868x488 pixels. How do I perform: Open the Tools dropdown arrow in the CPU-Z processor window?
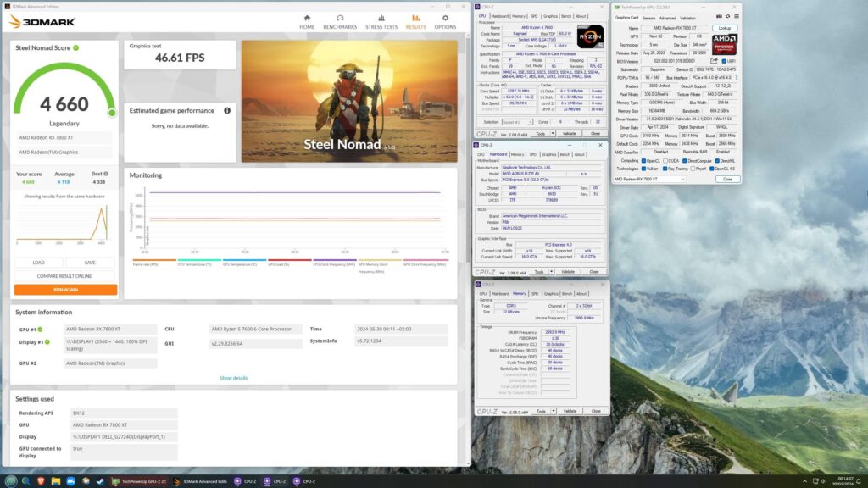pos(553,133)
